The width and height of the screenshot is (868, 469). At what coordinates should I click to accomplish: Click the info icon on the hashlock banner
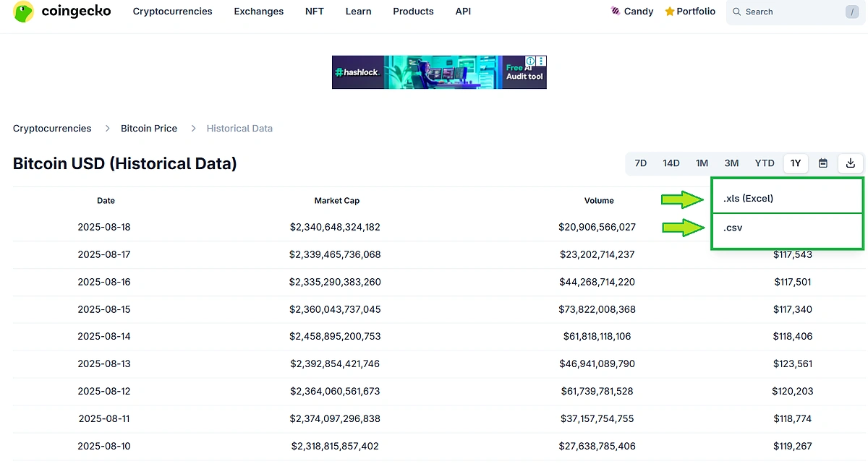coord(529,61)
